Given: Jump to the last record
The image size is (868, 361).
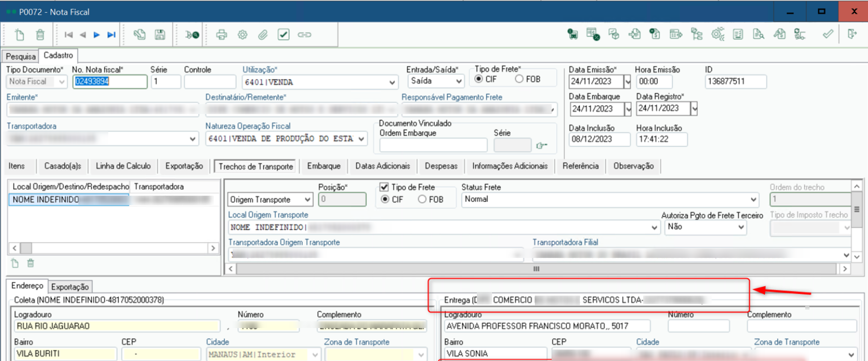Looking at the screenshot, I should [111, 35].
